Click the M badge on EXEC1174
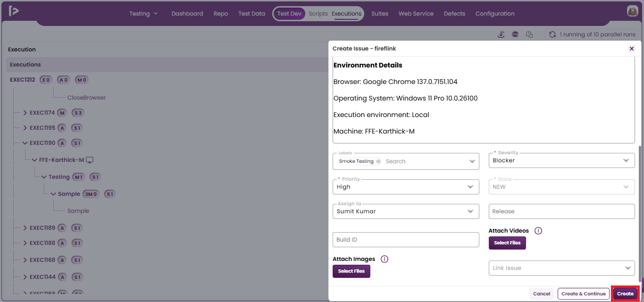 tap(62, 113)
